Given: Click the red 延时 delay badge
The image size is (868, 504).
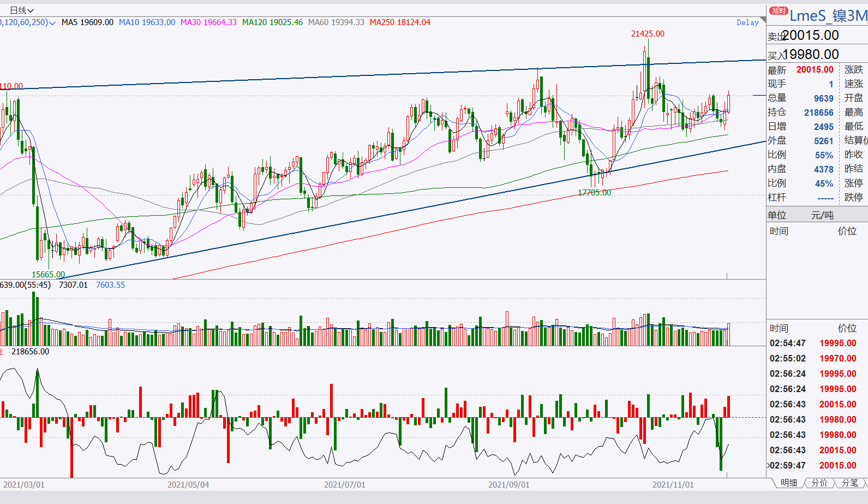Looking at the screenshot, I should [779, 11].
